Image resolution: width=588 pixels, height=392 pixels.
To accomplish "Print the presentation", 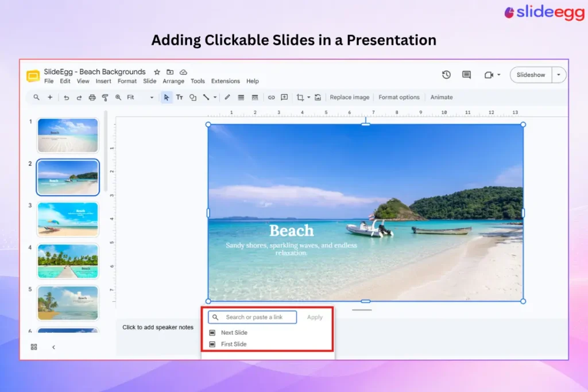I will tap(92, 98).
